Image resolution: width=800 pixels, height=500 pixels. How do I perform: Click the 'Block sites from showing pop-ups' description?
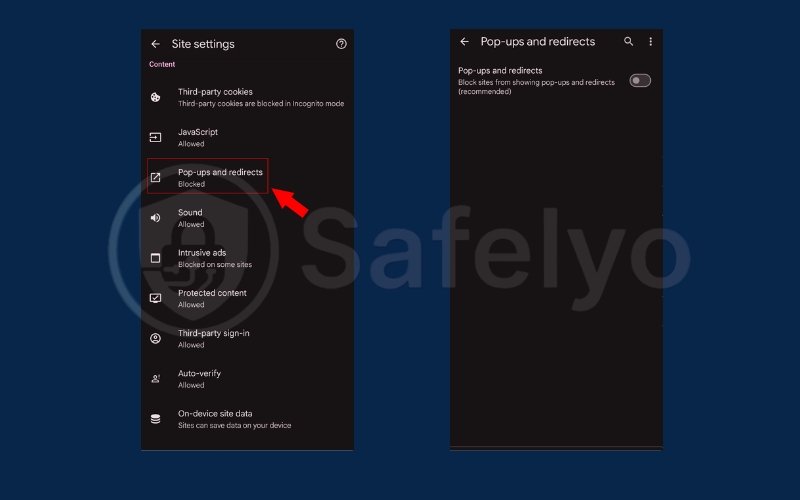point(536,87)
